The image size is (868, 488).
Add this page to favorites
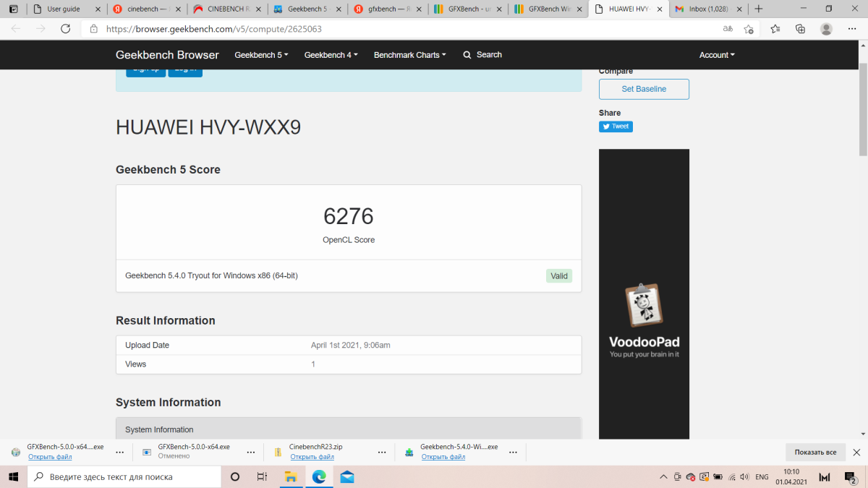[x=749, y=29]
